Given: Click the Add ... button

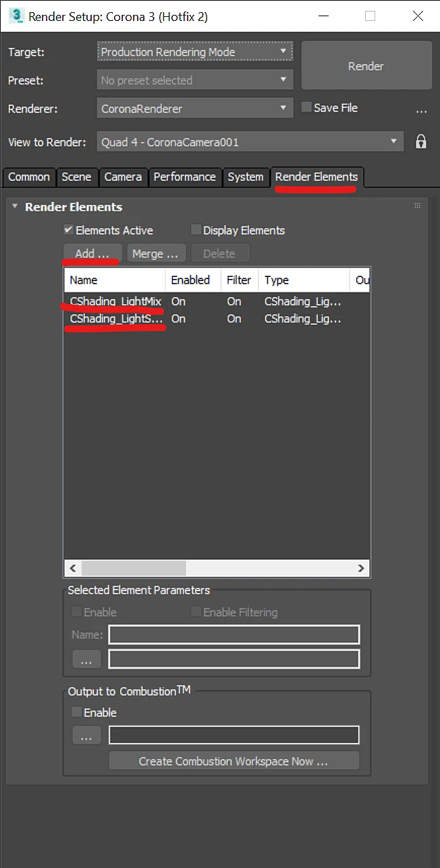Looking at the screenshot, I should point(92,254).
